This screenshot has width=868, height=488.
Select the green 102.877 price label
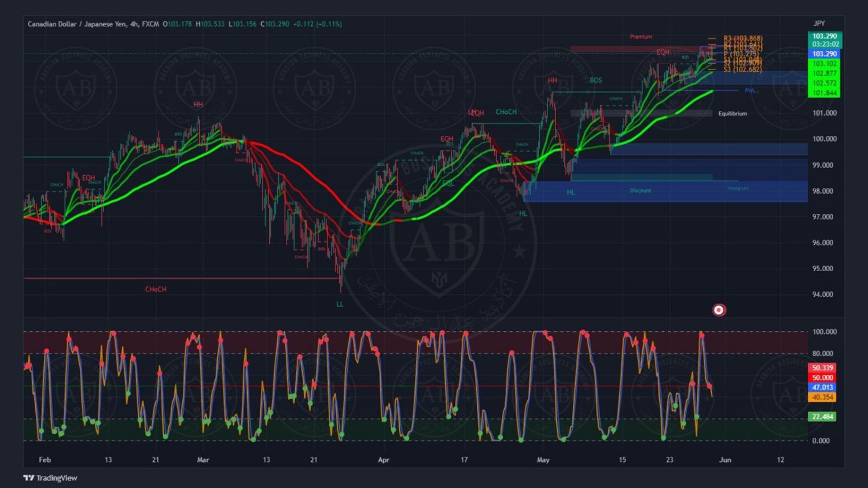(x=824, y=73)
